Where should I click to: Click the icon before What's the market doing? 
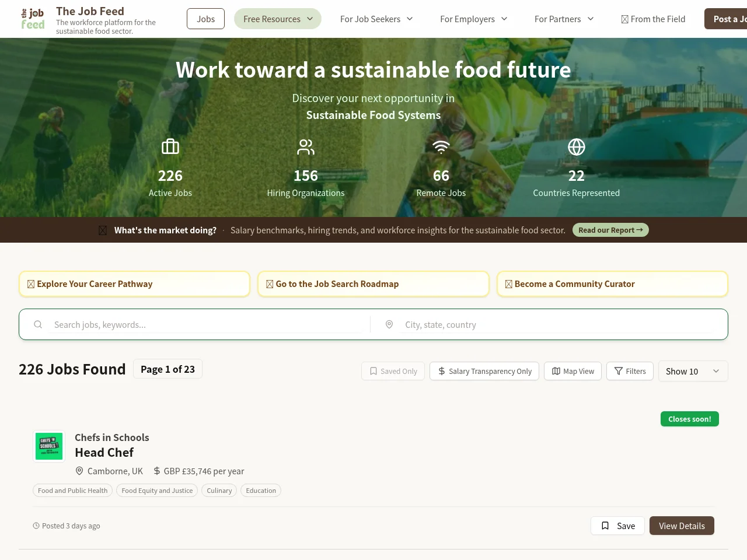click(x=103, y=230)
